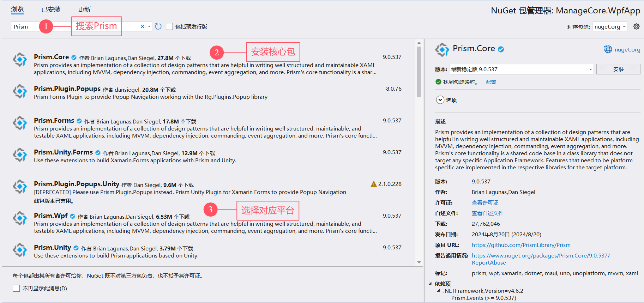The height and width of the screenshot is (303, 644).
Task: Switch to the 更新 tab
Action: (x=84, y=10)
